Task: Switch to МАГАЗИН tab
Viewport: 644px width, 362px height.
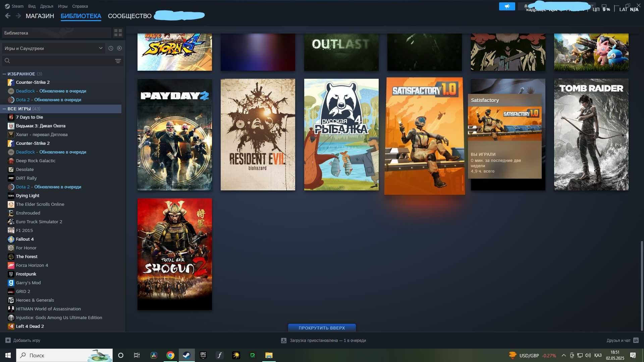Action: [40, 16]
